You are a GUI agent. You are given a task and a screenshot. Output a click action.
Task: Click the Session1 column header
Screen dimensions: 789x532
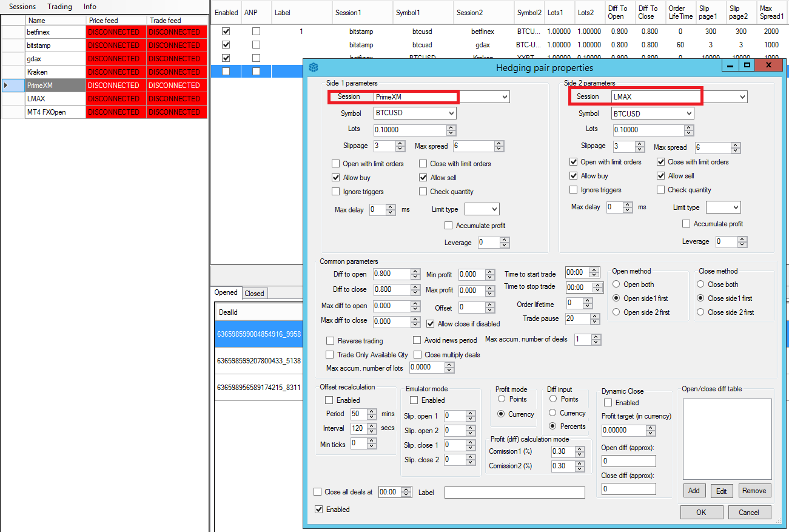(x=361, y=12)
